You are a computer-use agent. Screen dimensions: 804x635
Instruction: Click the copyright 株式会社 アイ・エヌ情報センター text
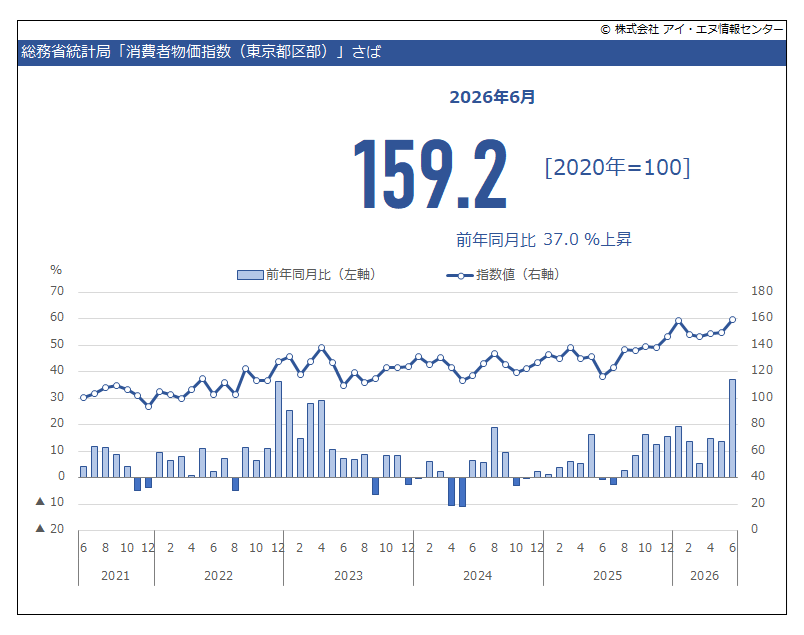(x=692, y=29)
